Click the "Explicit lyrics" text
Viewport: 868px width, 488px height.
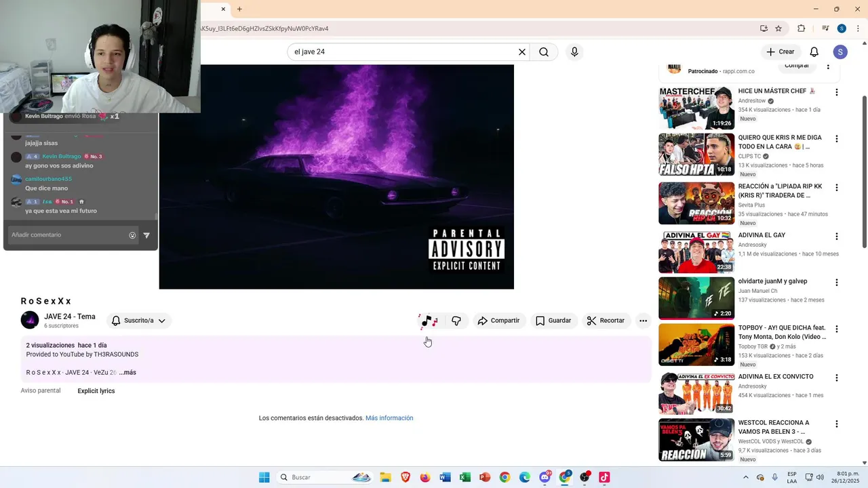(x=96, y=391)
